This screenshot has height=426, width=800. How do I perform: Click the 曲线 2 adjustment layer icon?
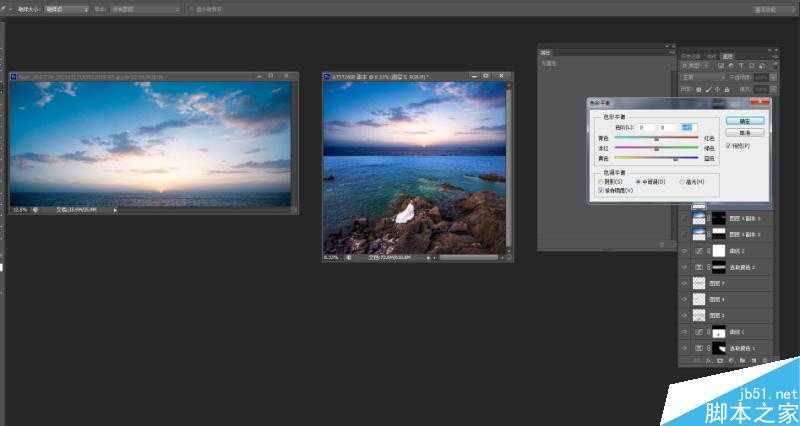[x=698, y=252]
